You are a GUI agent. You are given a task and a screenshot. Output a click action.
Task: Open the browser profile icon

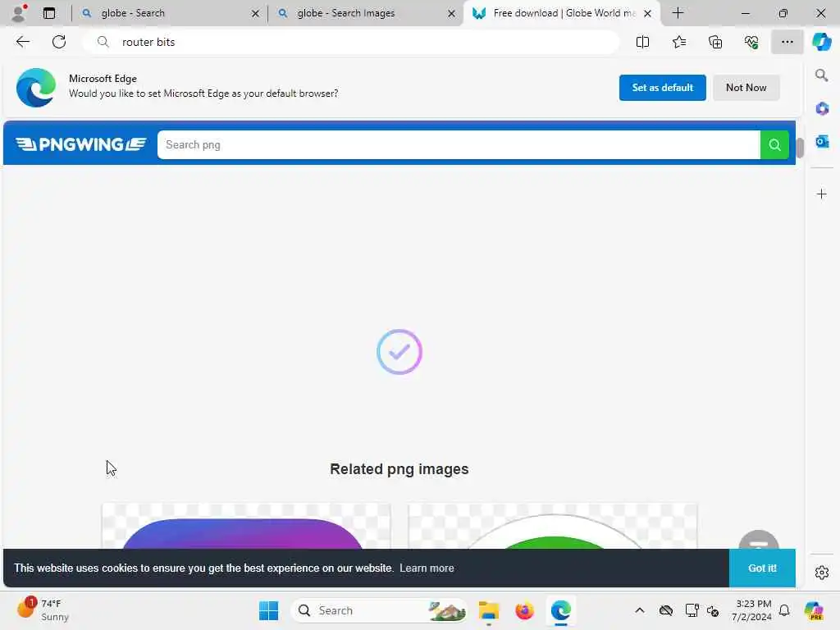[19, 13]
